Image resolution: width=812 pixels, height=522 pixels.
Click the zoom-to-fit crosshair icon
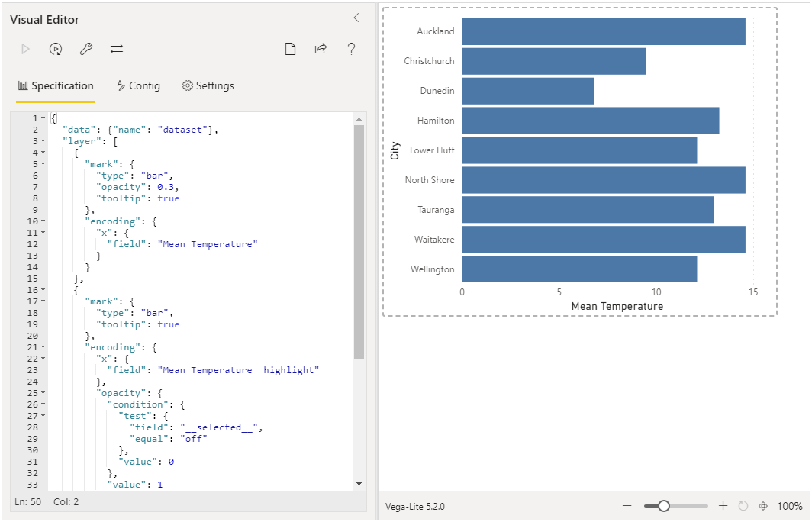pyautogui.click(x=763, y=506)
